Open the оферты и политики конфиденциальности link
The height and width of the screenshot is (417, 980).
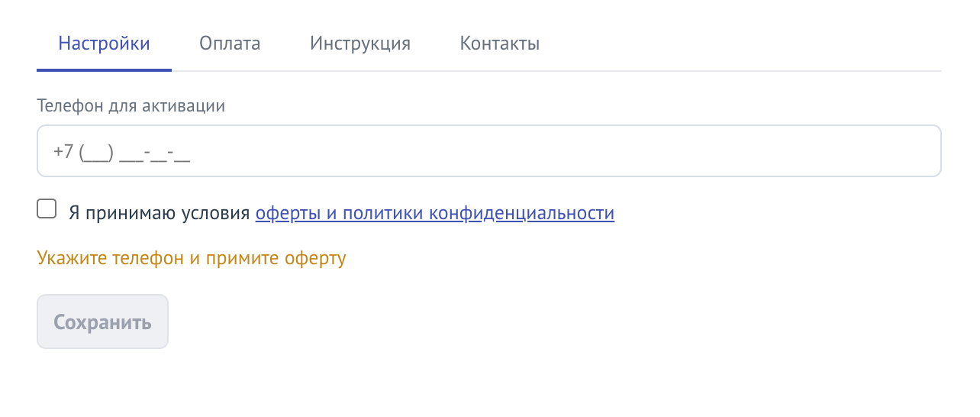click(x=435, y=213)
